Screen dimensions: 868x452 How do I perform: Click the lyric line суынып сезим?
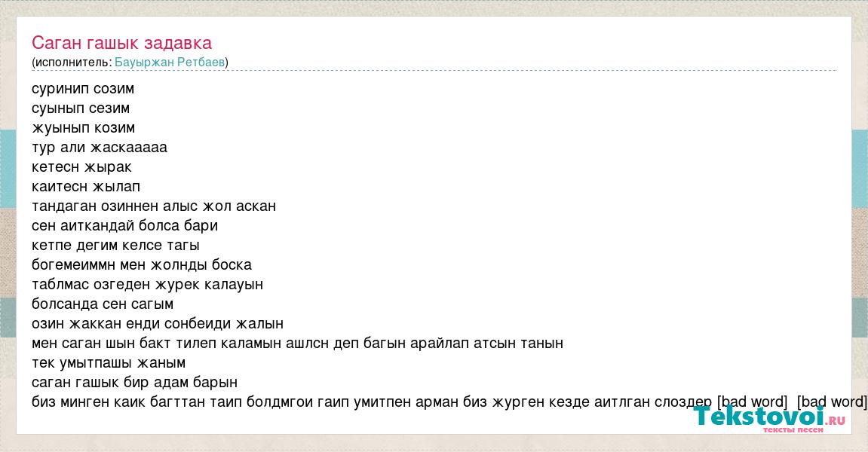click(x=81, y=108)
